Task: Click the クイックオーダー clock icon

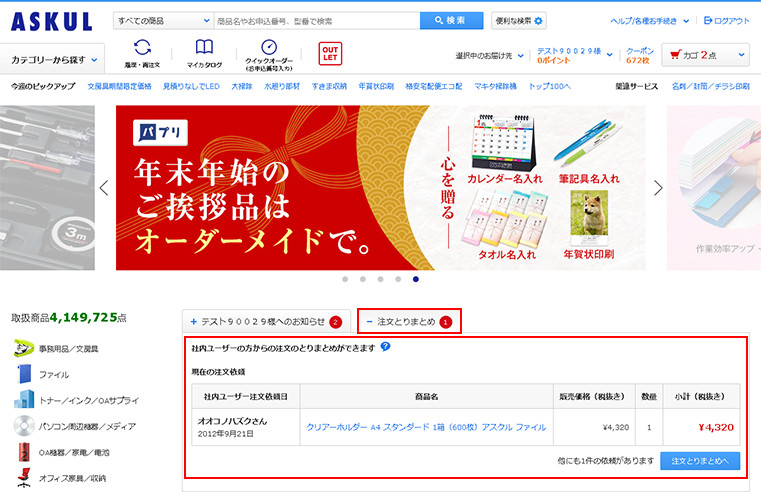Action: coord(268,49)
